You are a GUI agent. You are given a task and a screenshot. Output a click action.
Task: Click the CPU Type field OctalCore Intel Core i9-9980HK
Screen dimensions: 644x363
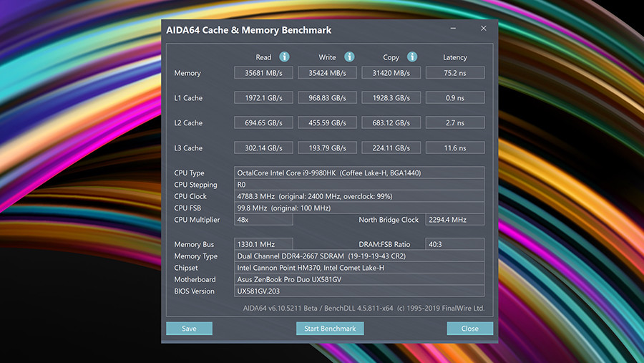coord(359,173)
